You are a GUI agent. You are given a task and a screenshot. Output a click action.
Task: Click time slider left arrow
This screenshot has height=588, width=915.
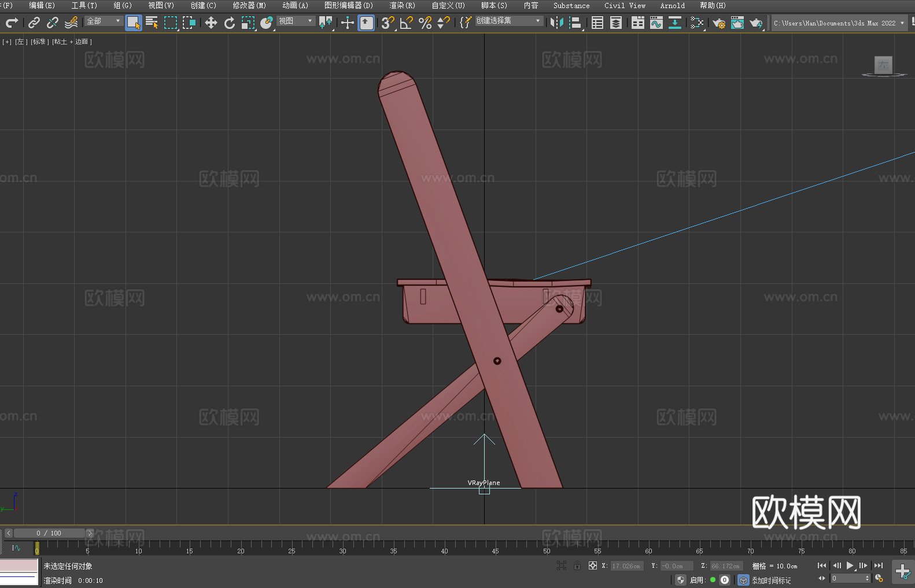(x=8, y=533)
